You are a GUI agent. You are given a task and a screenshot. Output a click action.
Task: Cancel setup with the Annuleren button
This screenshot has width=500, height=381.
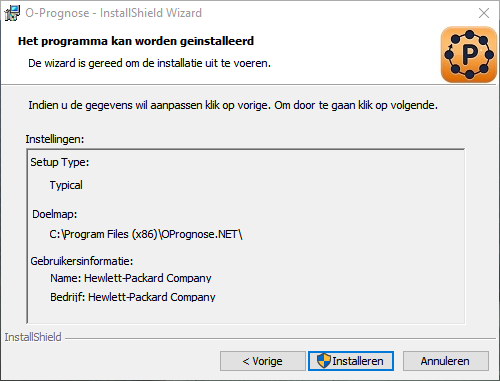[x=446, y=361]
